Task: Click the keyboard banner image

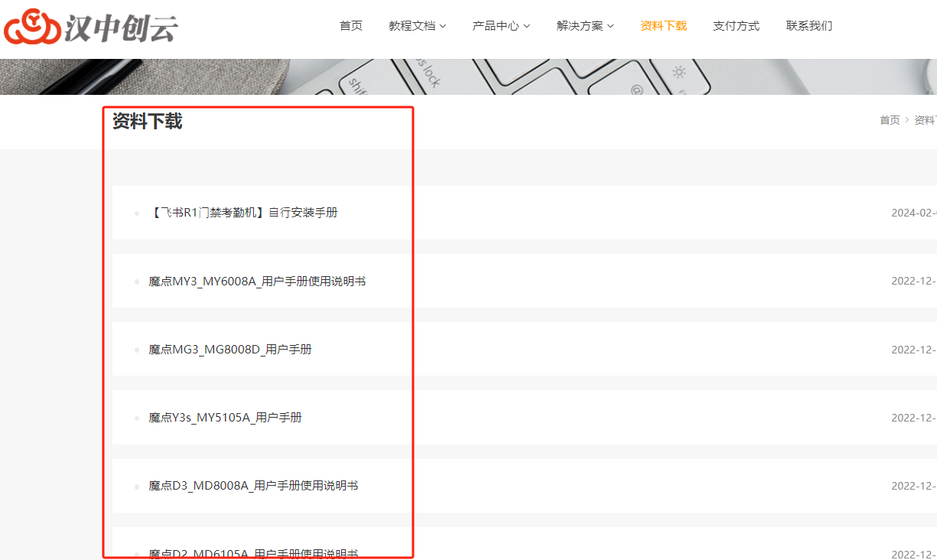Action: point(535,77)
